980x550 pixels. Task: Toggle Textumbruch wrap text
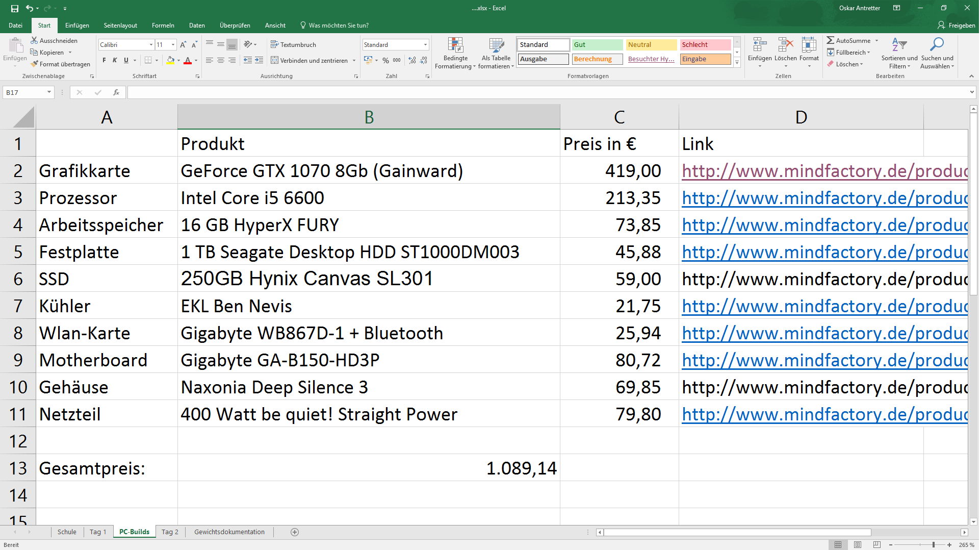(293, 44)
